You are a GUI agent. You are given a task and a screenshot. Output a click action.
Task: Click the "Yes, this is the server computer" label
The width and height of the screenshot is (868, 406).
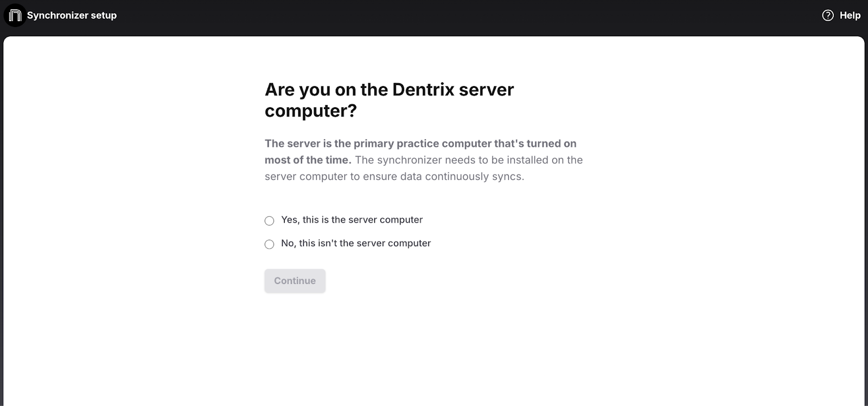352,220
